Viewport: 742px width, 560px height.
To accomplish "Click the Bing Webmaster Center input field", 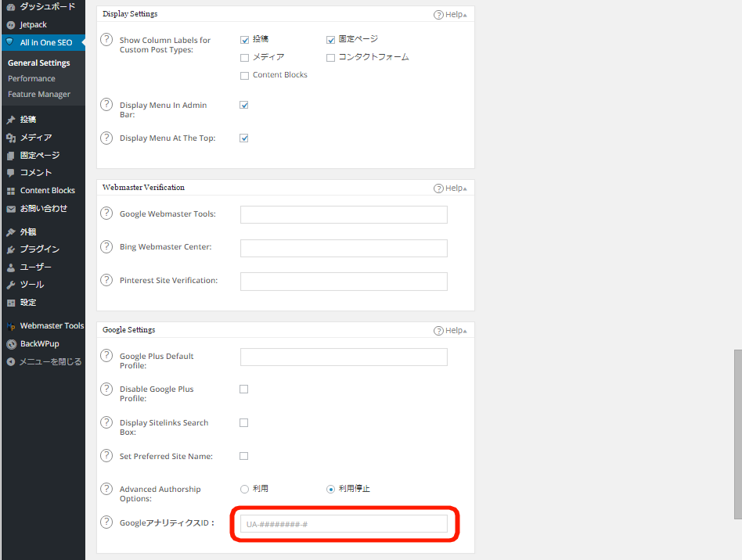I will 344,248.
